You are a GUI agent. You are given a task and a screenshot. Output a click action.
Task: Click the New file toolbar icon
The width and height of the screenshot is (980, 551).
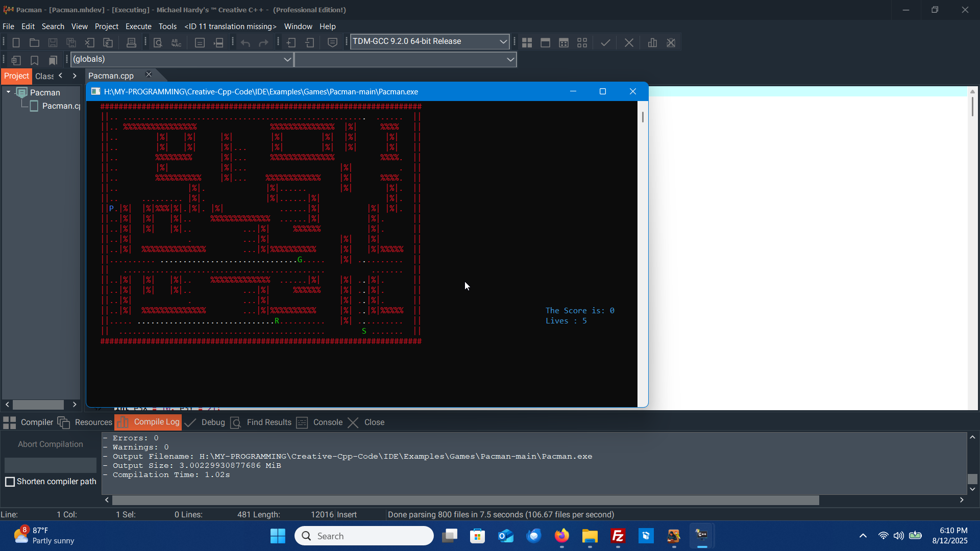[x=16, y=43]
